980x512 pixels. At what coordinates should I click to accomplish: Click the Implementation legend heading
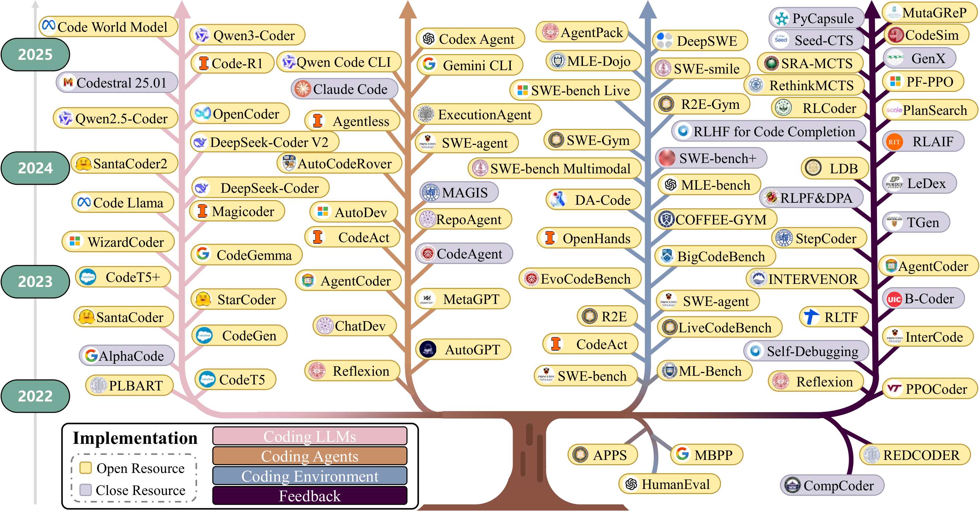point(135,438)
